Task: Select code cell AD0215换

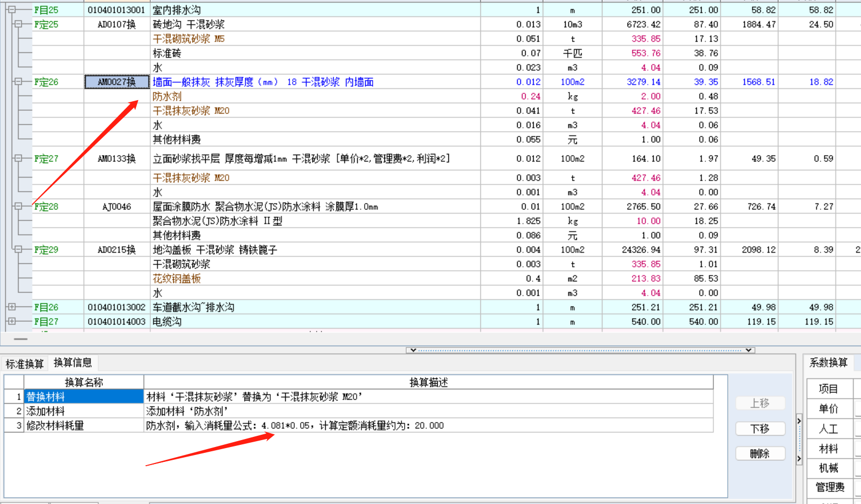Action: (117, 250)
